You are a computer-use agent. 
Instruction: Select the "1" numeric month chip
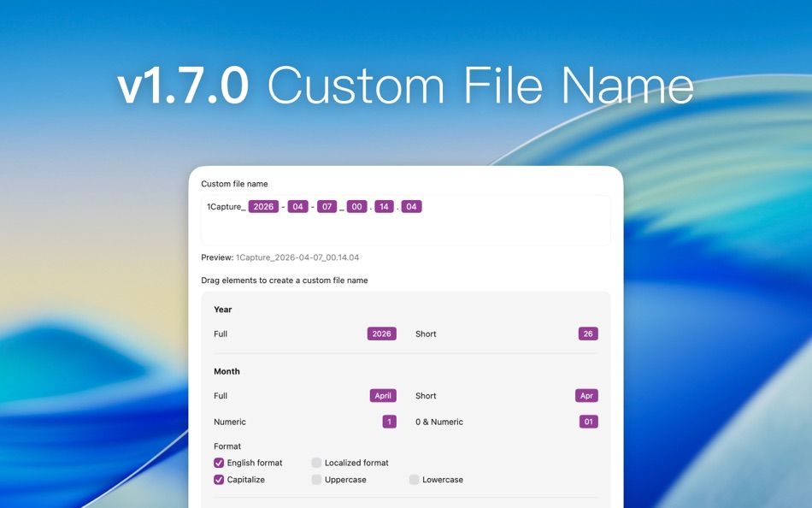coord(389,422)
